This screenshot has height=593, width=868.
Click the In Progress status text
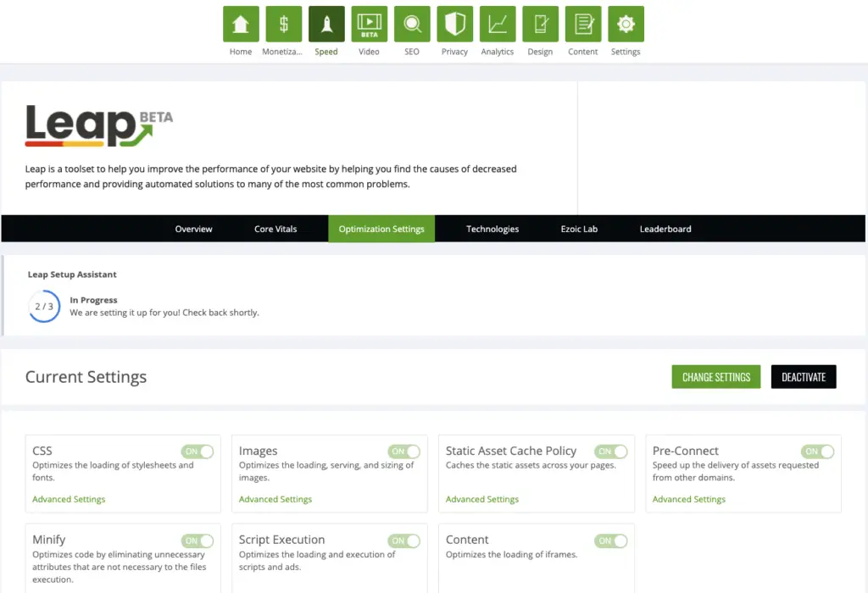[x=93, y=300]
